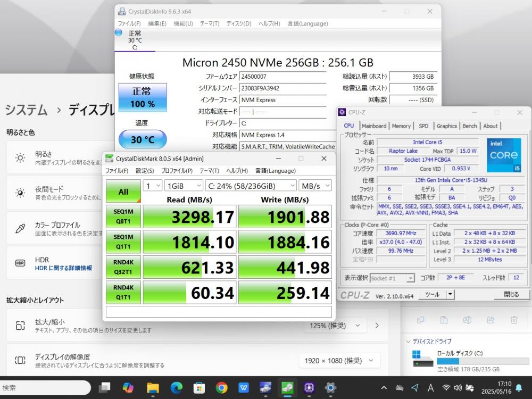Open the drive C: 24% dropdown

point(251,186)
